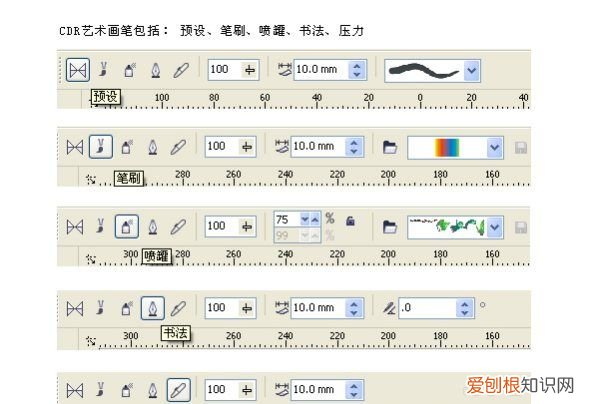Screen dimensions: 600x404
Task: Select Pressure pen icon in the 预设 tooltip toolbar
Action: 181,70
